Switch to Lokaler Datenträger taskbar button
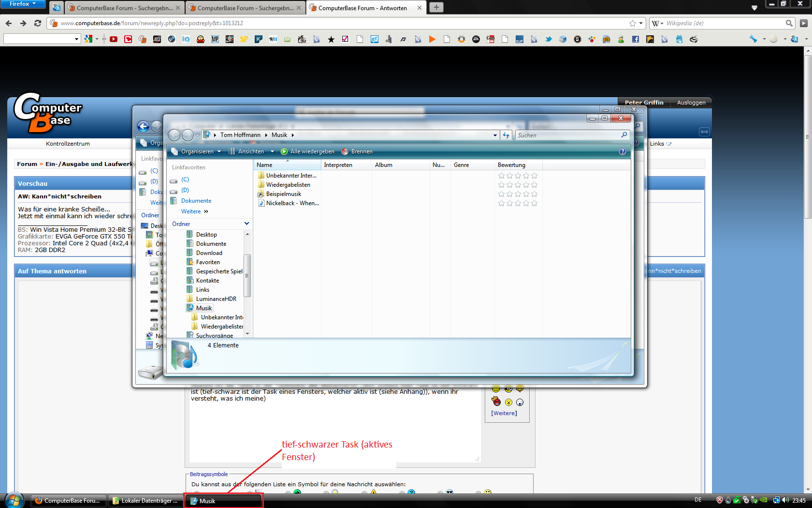The image size is (812, 508). coord(145,501)
